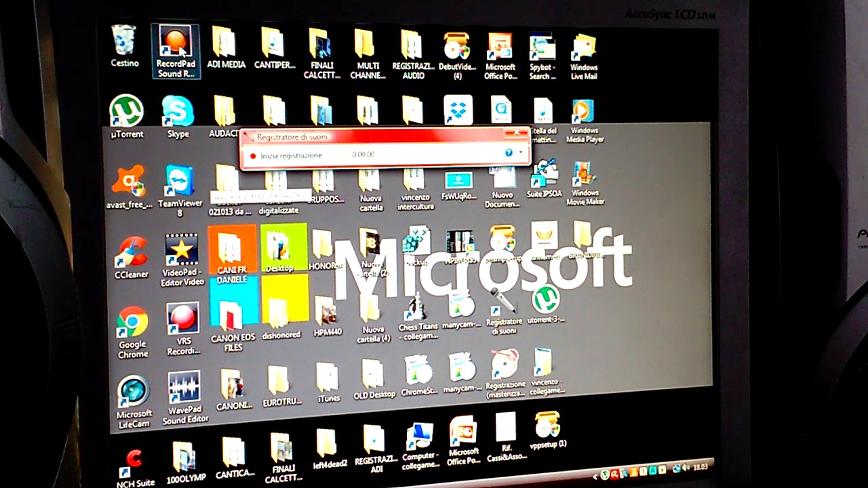This screenshot has height=488, width=868.
Task: Open Windows Movie Maker shortcut
Action: [585, 183]
